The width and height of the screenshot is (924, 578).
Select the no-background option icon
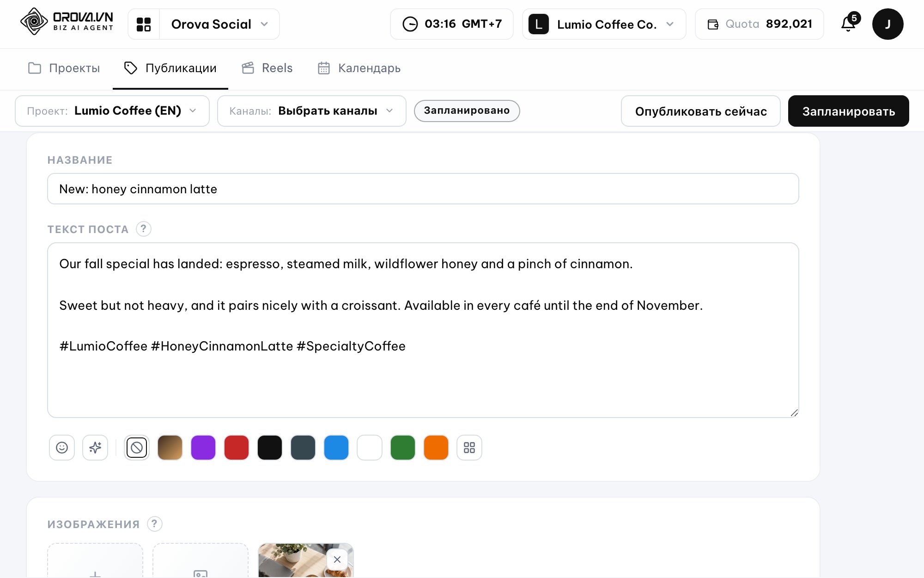click(x=137, y=448)
